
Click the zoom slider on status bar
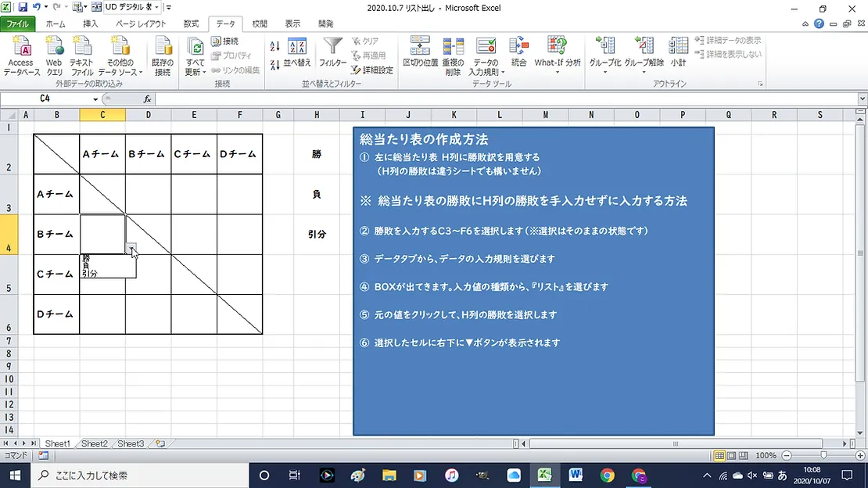point(823,455)
